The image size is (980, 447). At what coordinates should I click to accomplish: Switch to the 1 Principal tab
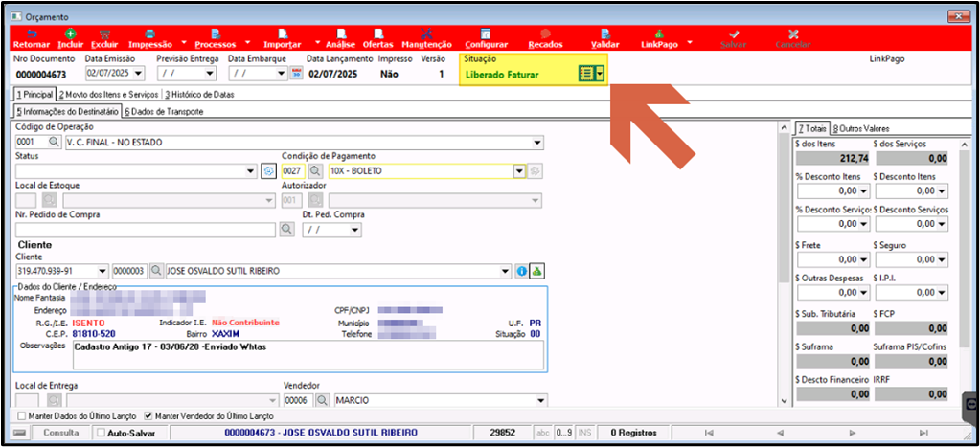(34, 95)
